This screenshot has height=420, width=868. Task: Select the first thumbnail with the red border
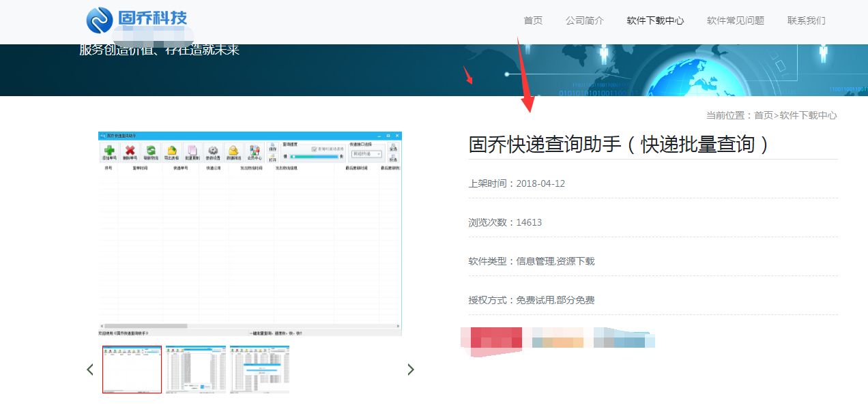click(x=132, y=370)
